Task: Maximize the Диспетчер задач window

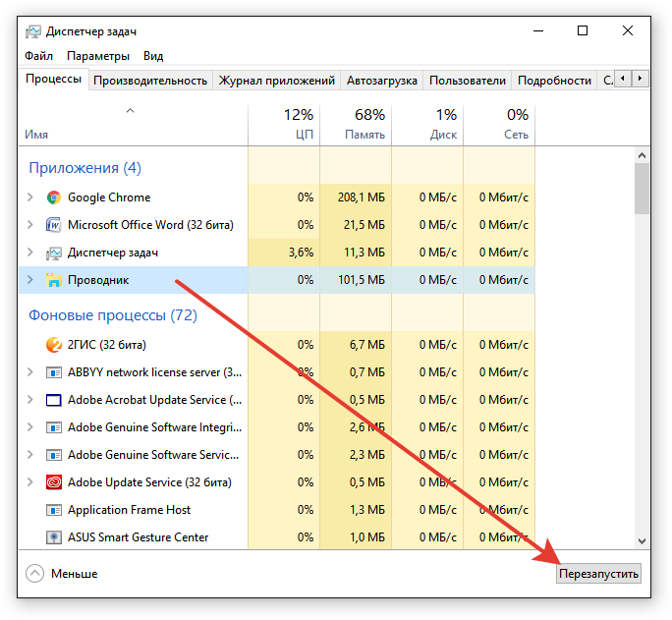Action: click(583, 30)
